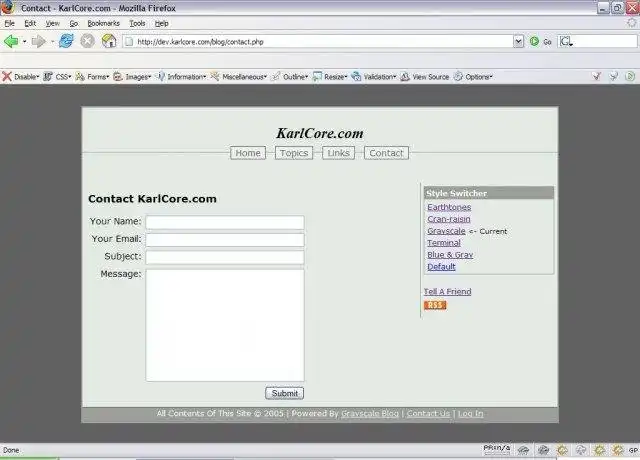640x460 pixels.
Task: Open the Validation toolbar menu
Action: (374, 76)
